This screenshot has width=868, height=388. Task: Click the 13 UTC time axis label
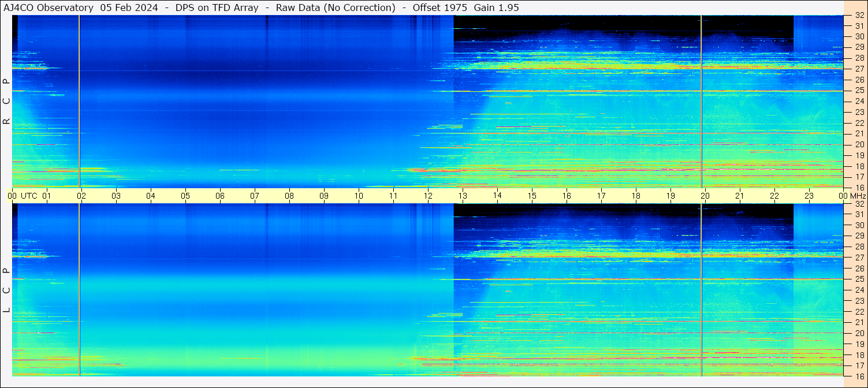point(463,196)
